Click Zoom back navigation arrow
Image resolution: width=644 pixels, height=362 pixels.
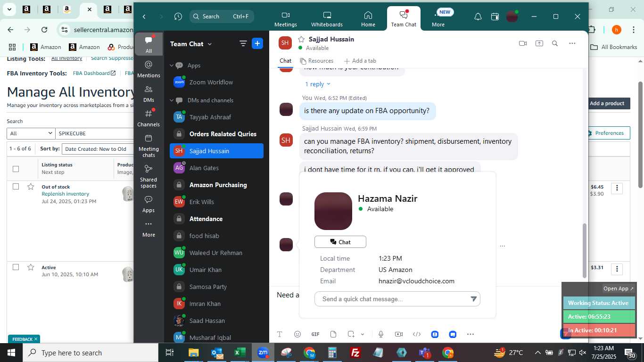click(144, 16)
